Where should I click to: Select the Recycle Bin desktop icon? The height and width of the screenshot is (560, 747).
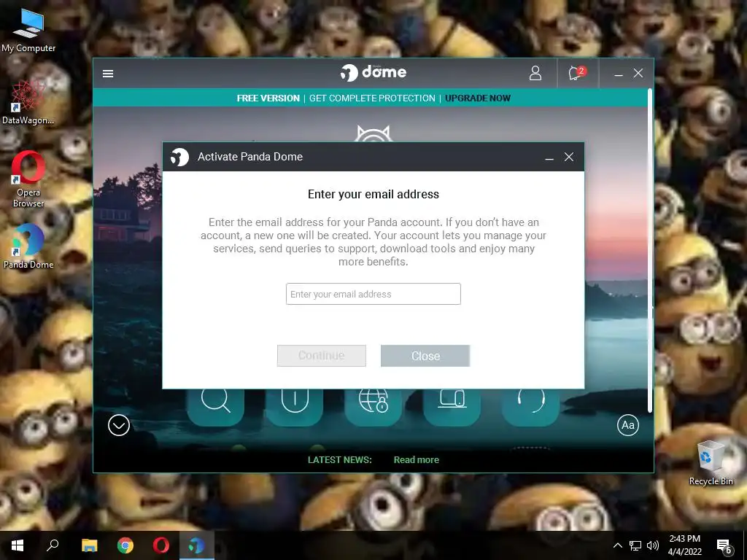click(711, 462)
